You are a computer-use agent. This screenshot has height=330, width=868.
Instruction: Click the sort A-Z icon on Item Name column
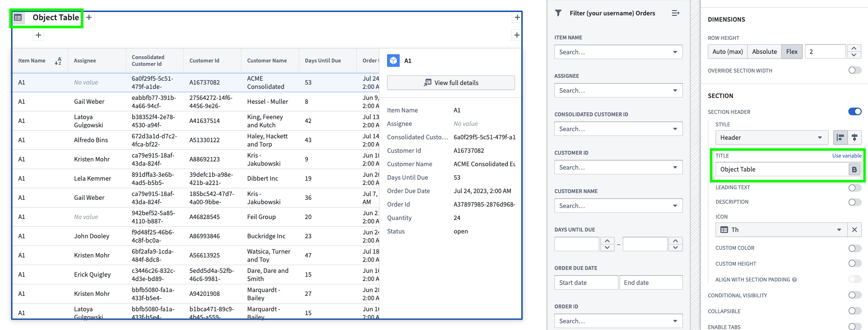point(58,61)
